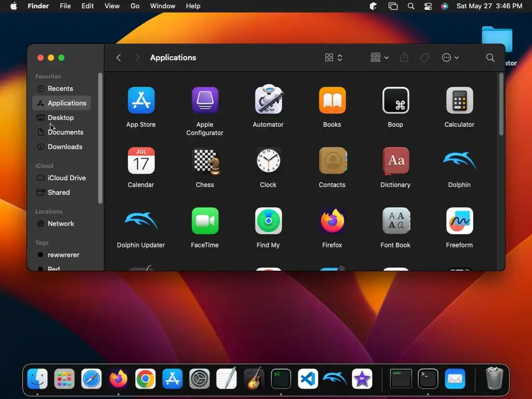The image size is (532, 399).
Task: Open System Settings from the Dock
Action: [x=199, y=379]
